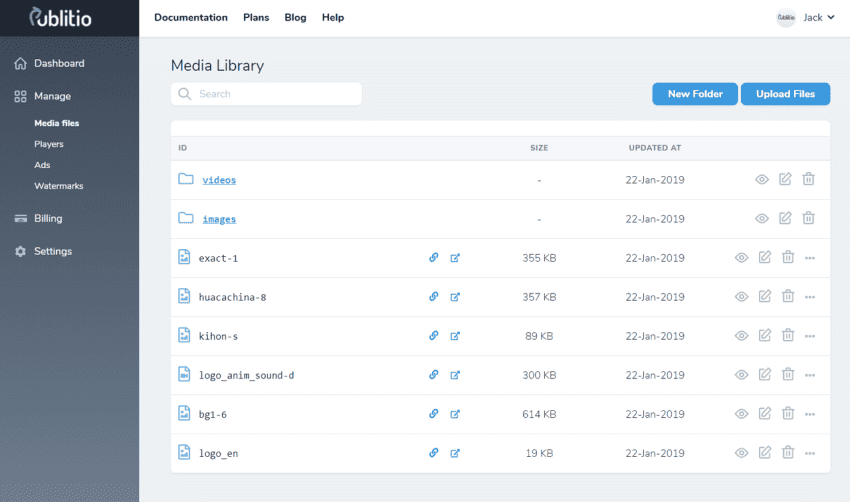This screenshot has height=502, width=850.
Task: Go to Players in the sidebar
Action: (49, 144)
